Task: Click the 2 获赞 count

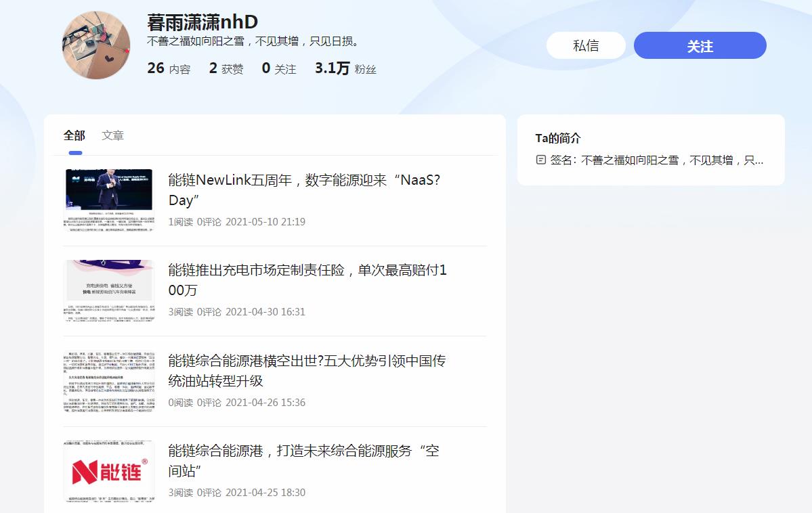Action: click(x=226, y=68)
